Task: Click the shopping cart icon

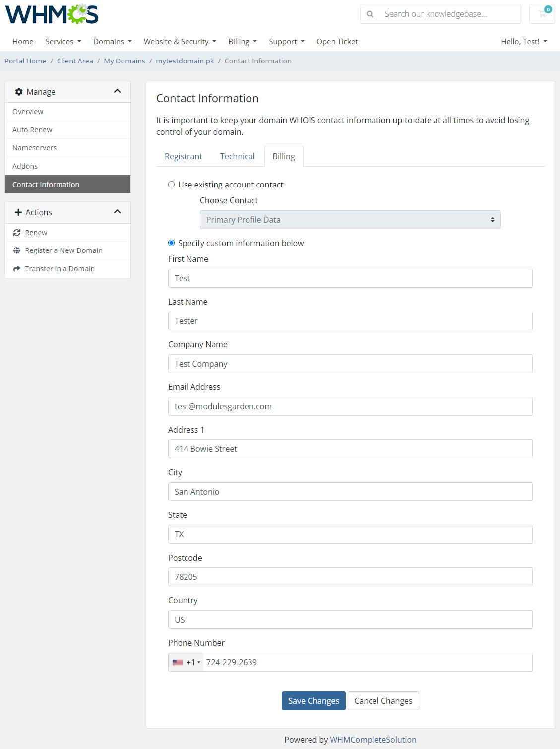Action: coord(542,14)
